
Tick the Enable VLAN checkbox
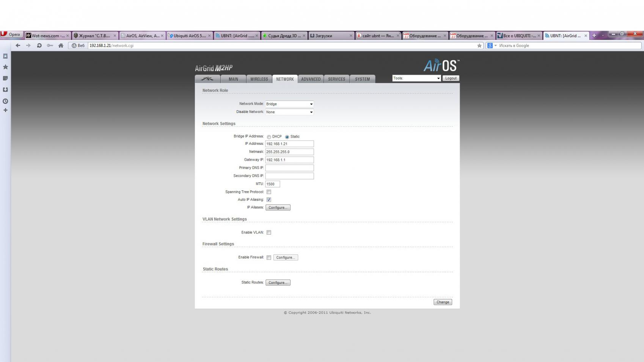(269, 232)
